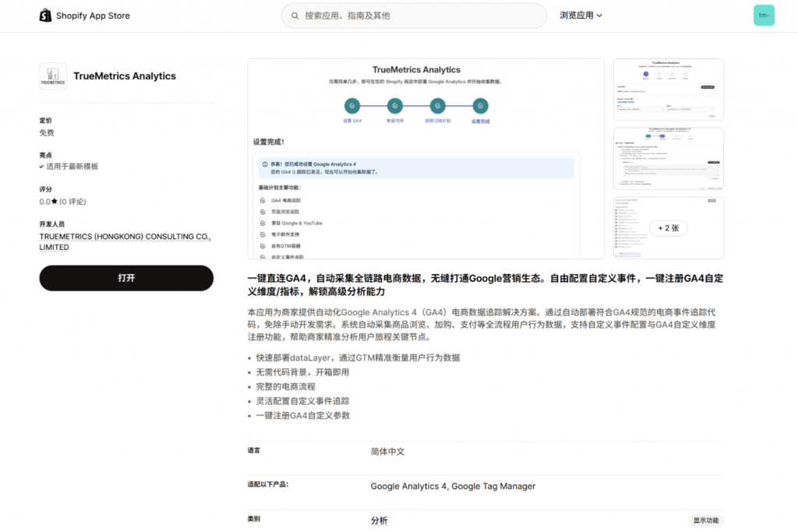Image resolution: width=798 pixels, height=532 pixels.
Task: Select the 一键注册GA4自定义参数 bullet
Action: [x=303, y=415]
